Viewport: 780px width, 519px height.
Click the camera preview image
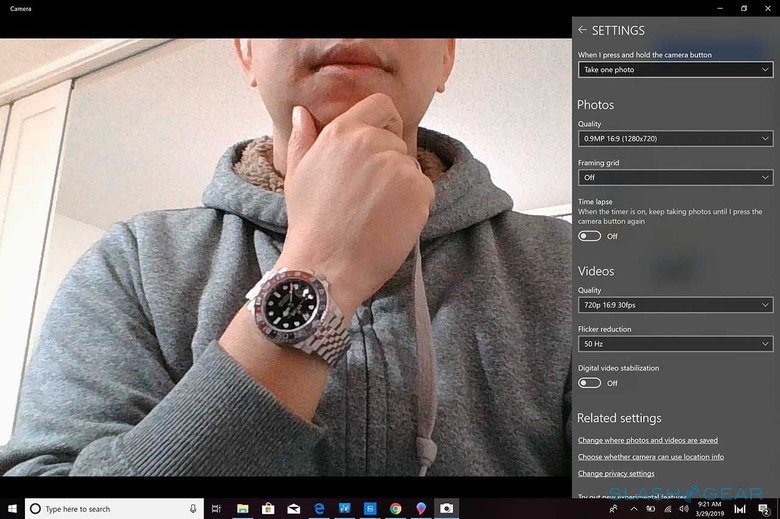click(286, 257)
